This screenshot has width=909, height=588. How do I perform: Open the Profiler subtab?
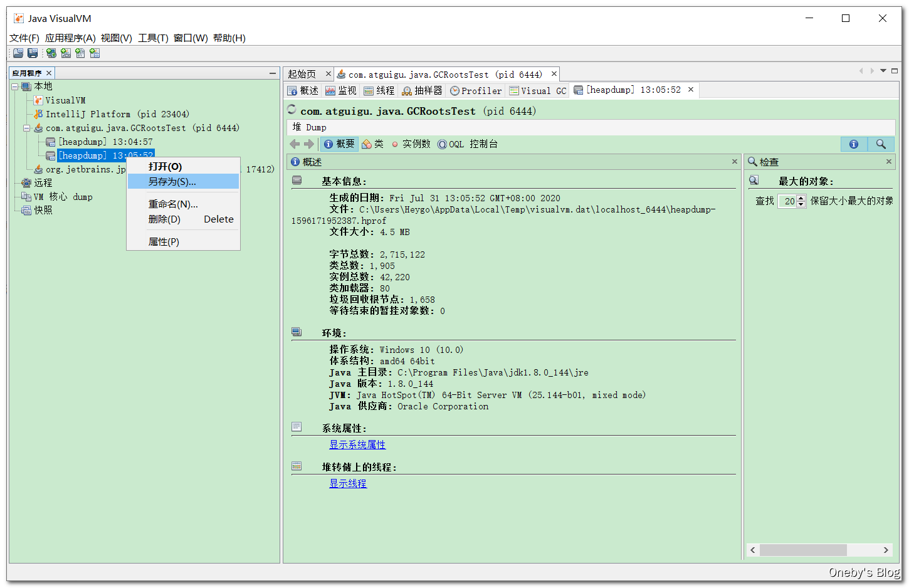pyautogui.click(x=476, y=91)
